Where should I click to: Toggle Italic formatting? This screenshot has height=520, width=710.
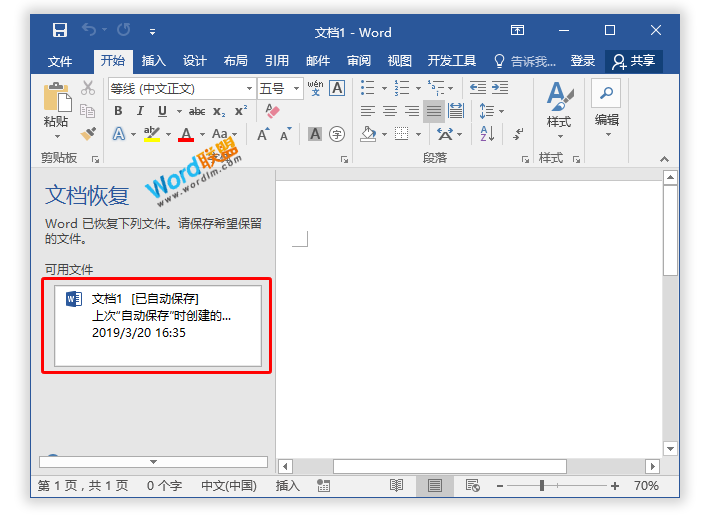[x=140, y=111]
